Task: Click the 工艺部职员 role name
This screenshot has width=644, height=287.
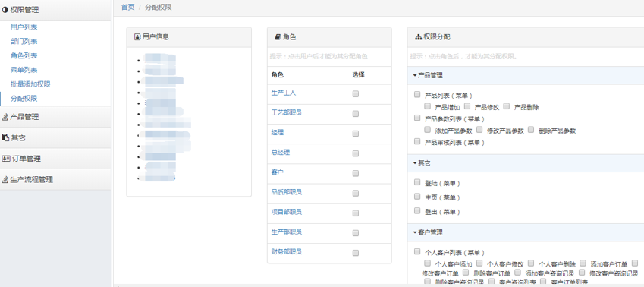Action: click(287, 112)
